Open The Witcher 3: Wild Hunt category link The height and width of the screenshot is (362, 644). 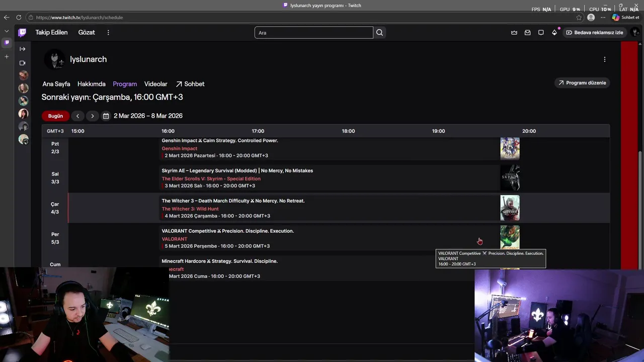[190, 209]
